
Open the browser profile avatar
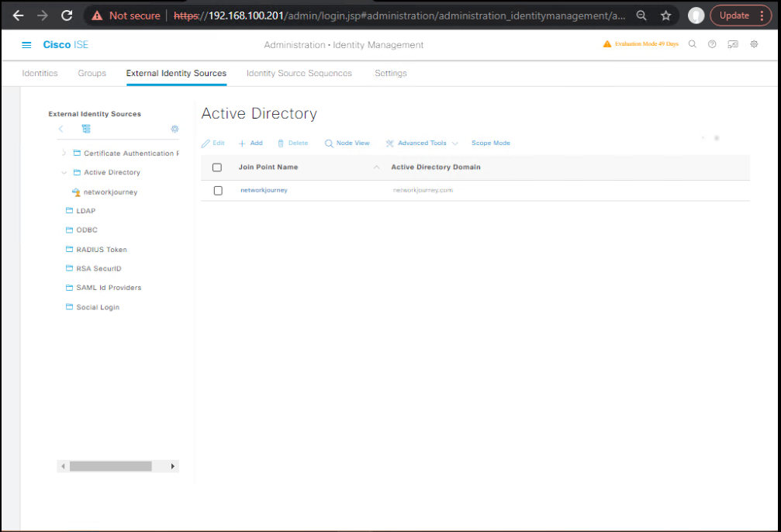pos(696,16)
